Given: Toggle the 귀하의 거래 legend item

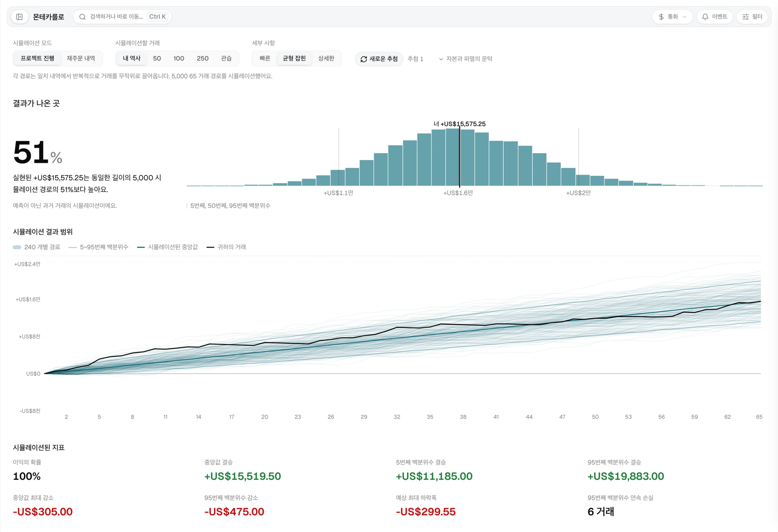Looking at the screenshot, I should (226, 247).
